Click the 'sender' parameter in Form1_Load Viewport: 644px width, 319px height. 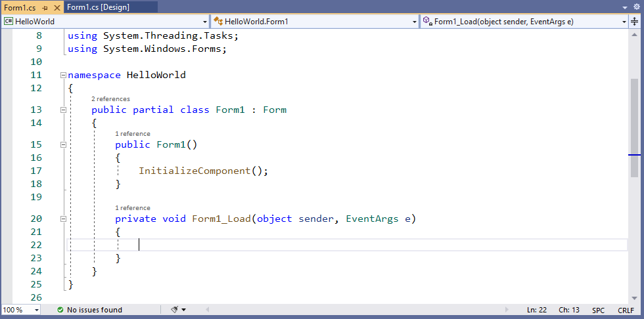(x=316, y=219)
